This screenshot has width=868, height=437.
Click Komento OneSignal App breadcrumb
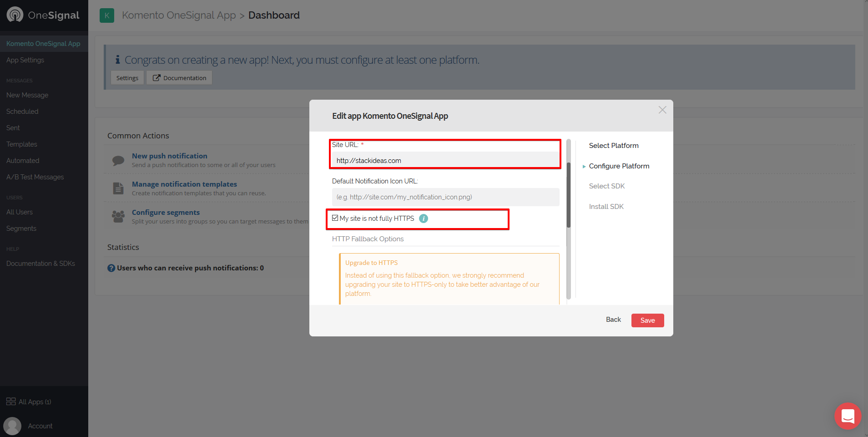pos(179,15)
